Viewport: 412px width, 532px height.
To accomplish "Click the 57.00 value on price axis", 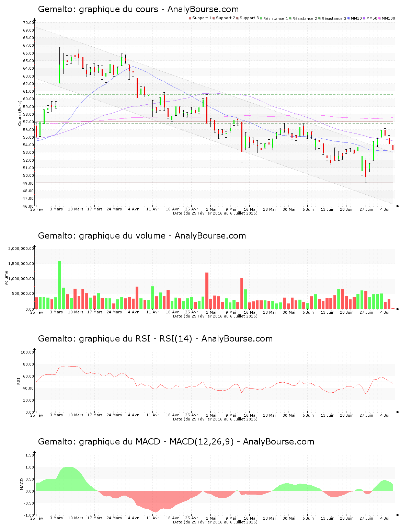I will (x=28, y=122).
